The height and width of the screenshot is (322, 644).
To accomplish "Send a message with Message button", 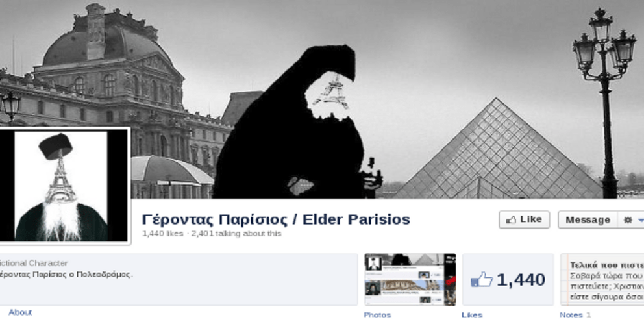I will tap(588, 219).
